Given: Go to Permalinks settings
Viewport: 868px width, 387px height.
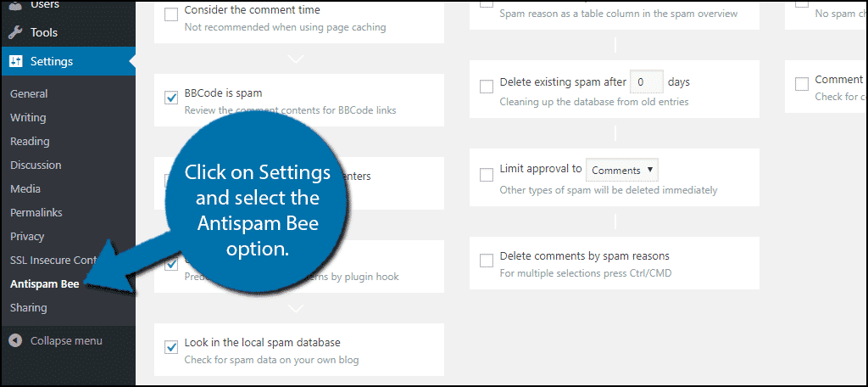Looking at the screenshot, I should pyautogui.click(x=36, y=213).
